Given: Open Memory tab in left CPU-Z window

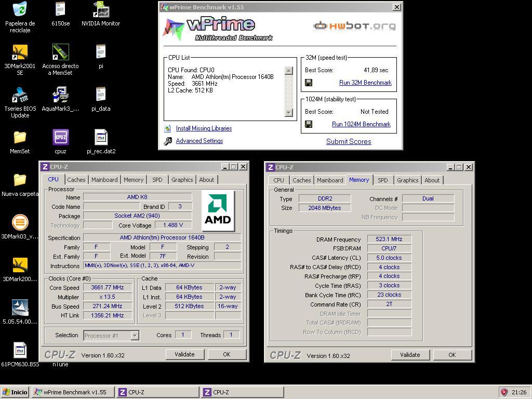Looking at the screenshot, I should (134, 179).
